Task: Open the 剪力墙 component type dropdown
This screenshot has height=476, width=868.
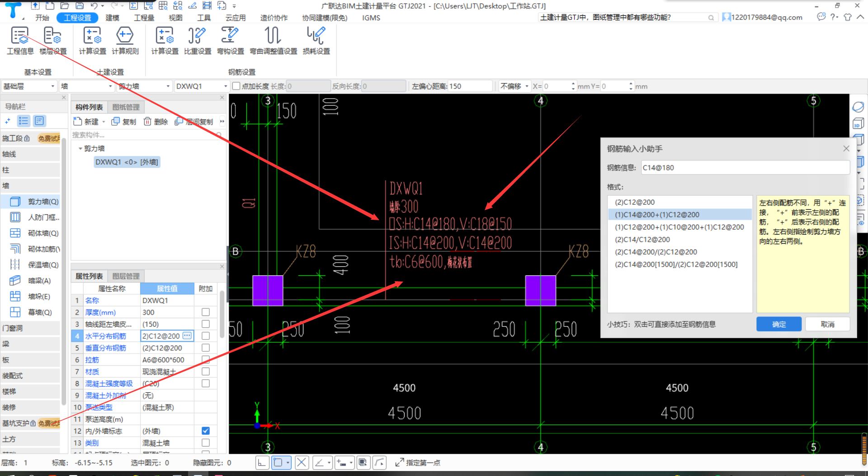Action: (144, 86)
